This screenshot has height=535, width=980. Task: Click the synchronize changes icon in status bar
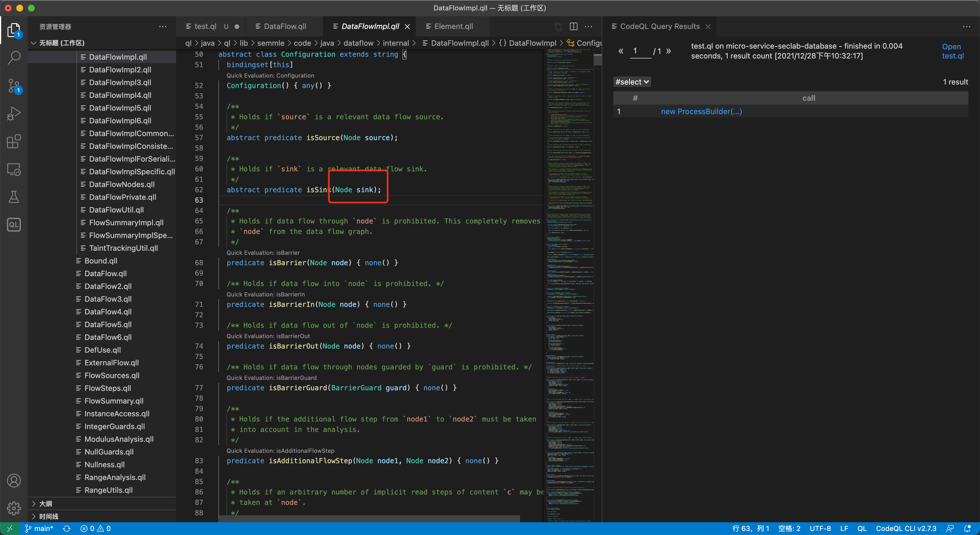(67, 529)
